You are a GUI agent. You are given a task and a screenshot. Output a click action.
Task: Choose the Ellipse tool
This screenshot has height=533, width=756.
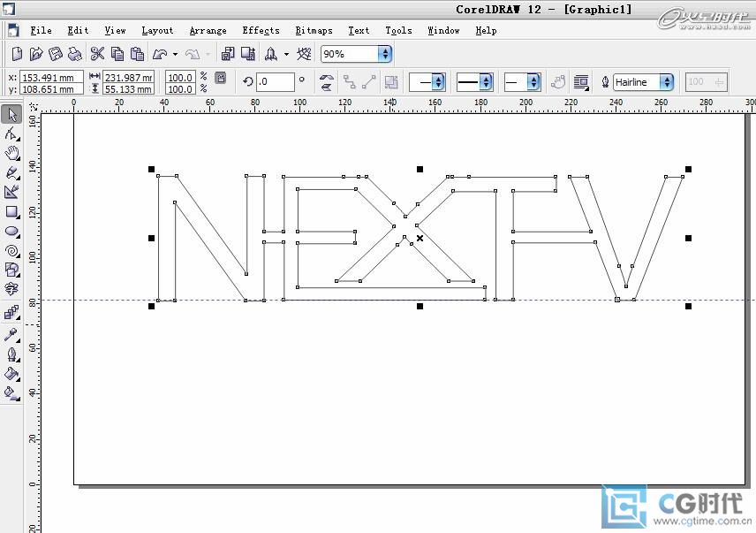tap(11, 232)
